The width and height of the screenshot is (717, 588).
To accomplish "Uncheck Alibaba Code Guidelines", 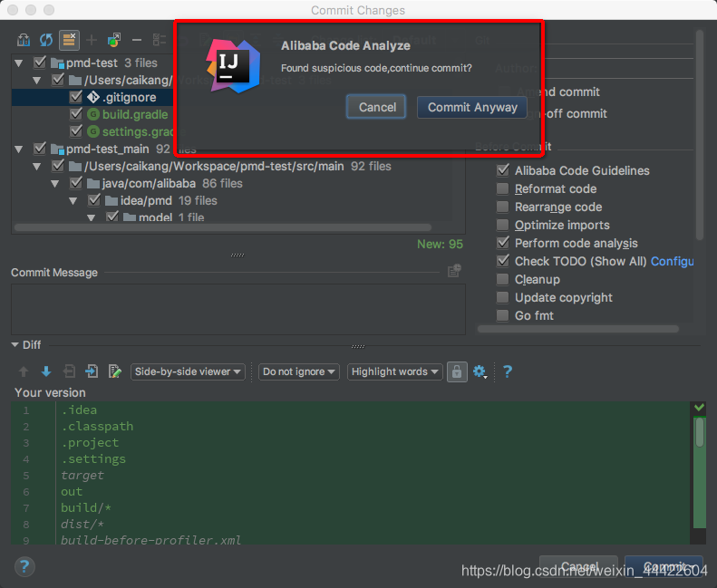I will pyautogui.click(x=503, y=170).
